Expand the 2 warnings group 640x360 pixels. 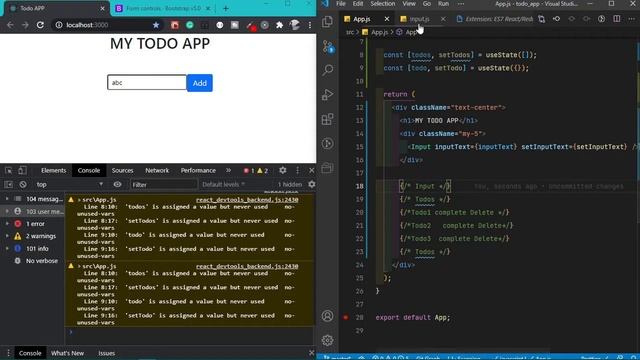[7, 236]
